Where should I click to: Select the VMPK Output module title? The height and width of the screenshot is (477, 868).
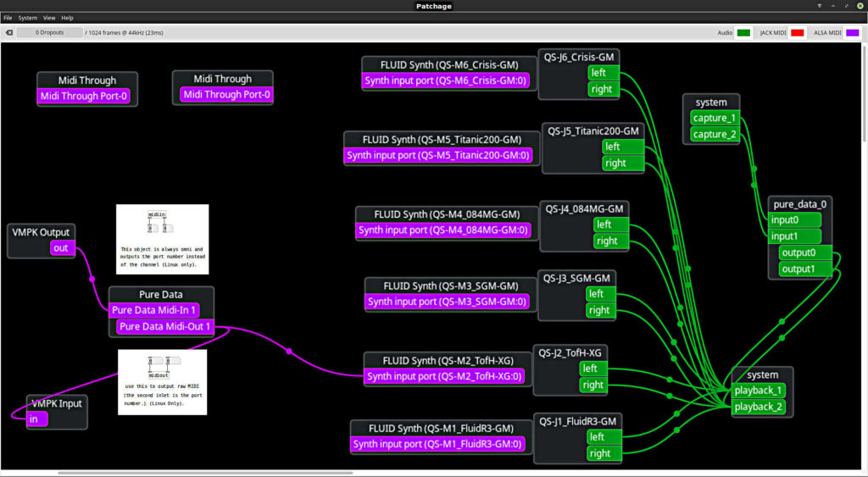coord(41,232)
